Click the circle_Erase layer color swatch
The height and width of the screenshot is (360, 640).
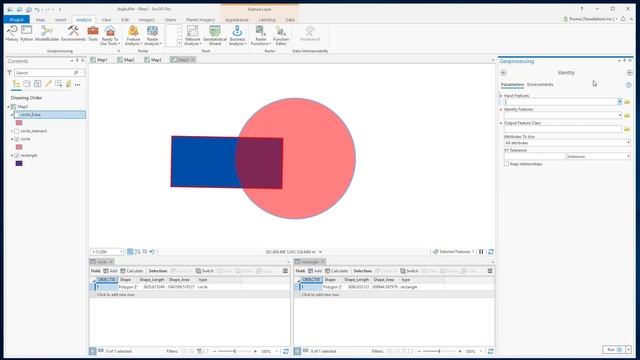coord(19,123)
